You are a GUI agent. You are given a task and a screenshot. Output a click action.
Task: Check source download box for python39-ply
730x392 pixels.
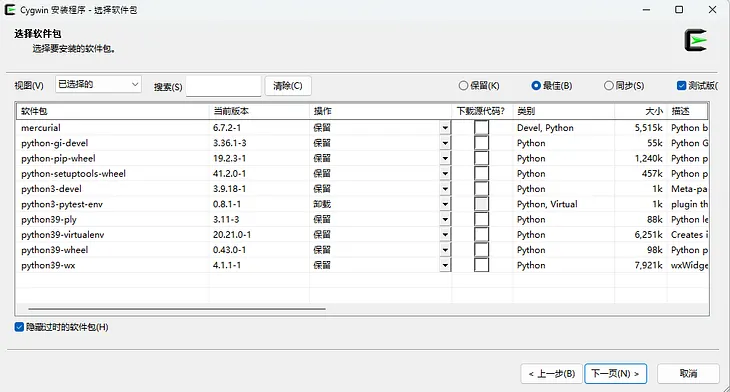481,219
